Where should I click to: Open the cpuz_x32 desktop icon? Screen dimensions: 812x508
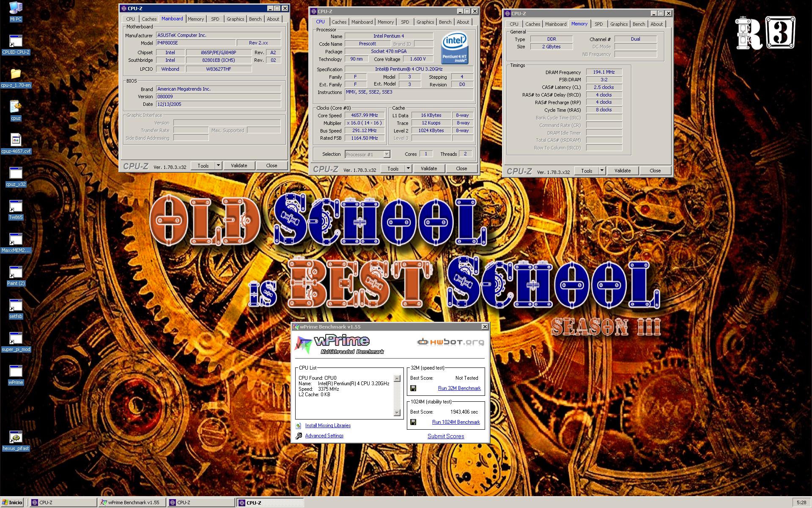point(16,173)
